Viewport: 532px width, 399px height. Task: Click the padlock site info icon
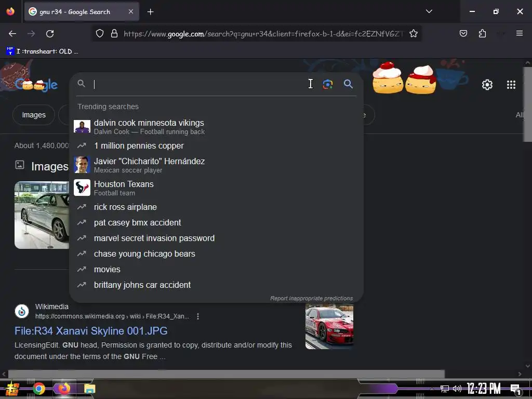point(114,33)
